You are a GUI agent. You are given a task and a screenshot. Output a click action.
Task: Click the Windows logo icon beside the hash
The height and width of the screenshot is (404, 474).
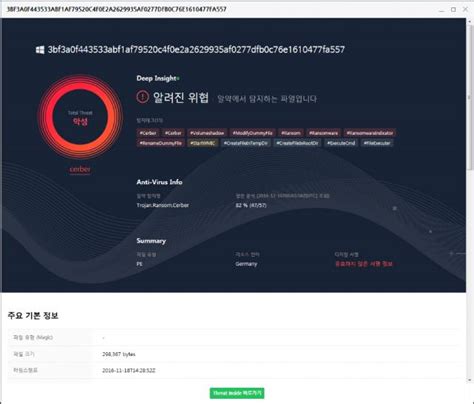[40, 50]
